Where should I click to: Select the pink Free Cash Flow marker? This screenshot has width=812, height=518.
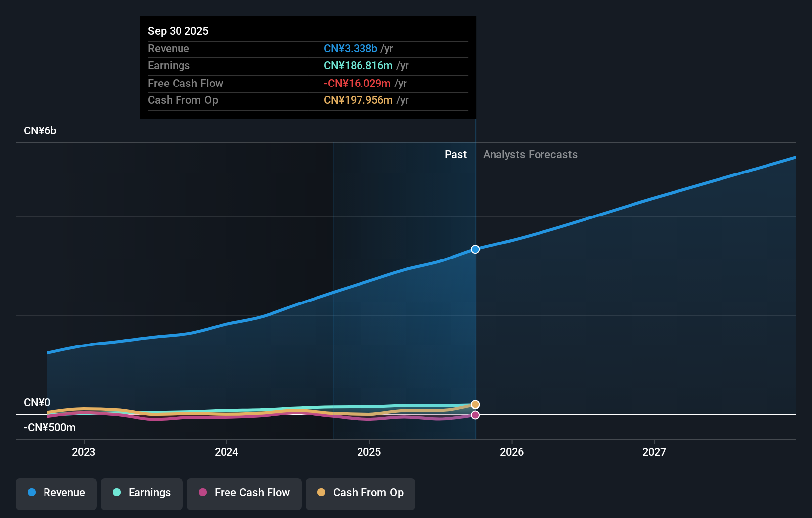point(475,415)
